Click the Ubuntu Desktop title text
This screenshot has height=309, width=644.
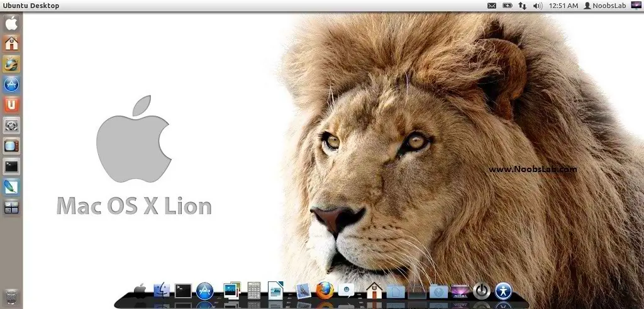[x=31, y=6]
